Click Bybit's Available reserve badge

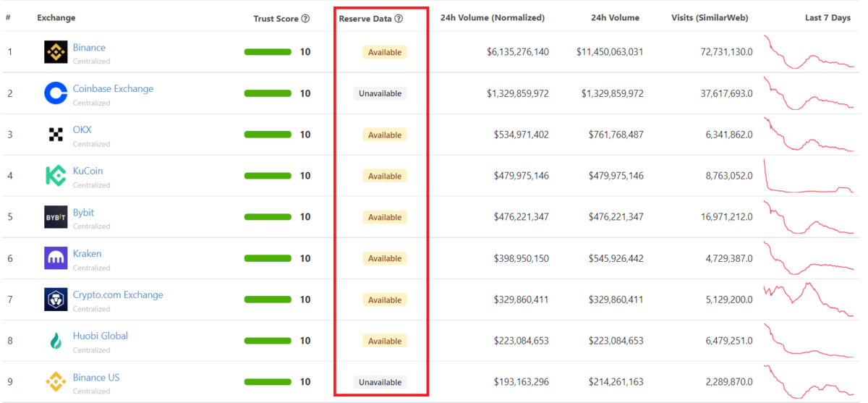click(x=385, y=217)
